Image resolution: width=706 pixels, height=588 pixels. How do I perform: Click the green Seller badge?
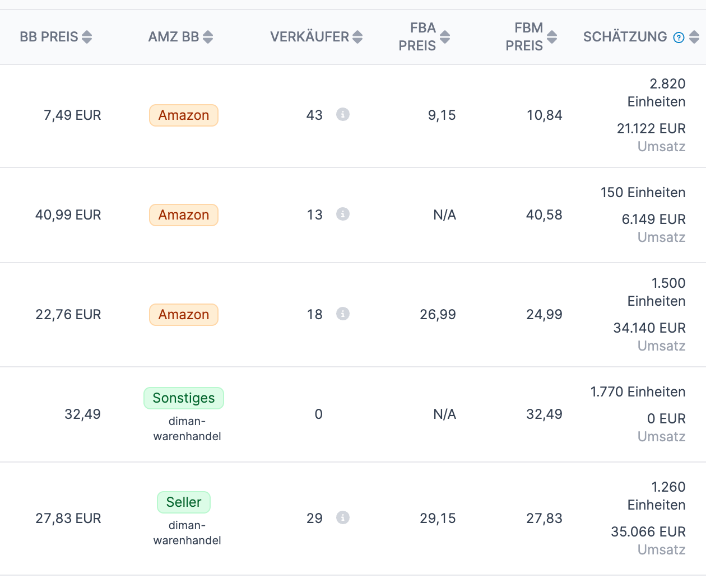(x=183, y=502)
